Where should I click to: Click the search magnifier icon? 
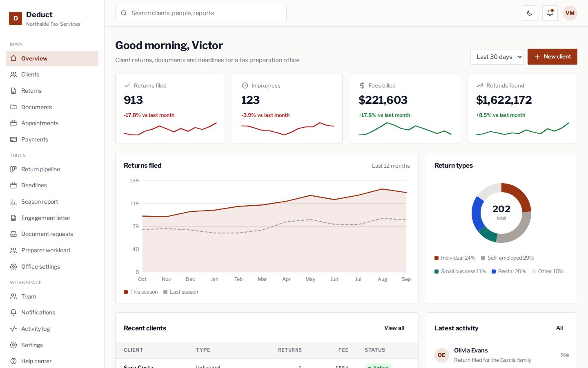pyautogui.click(x=124, y=13)
